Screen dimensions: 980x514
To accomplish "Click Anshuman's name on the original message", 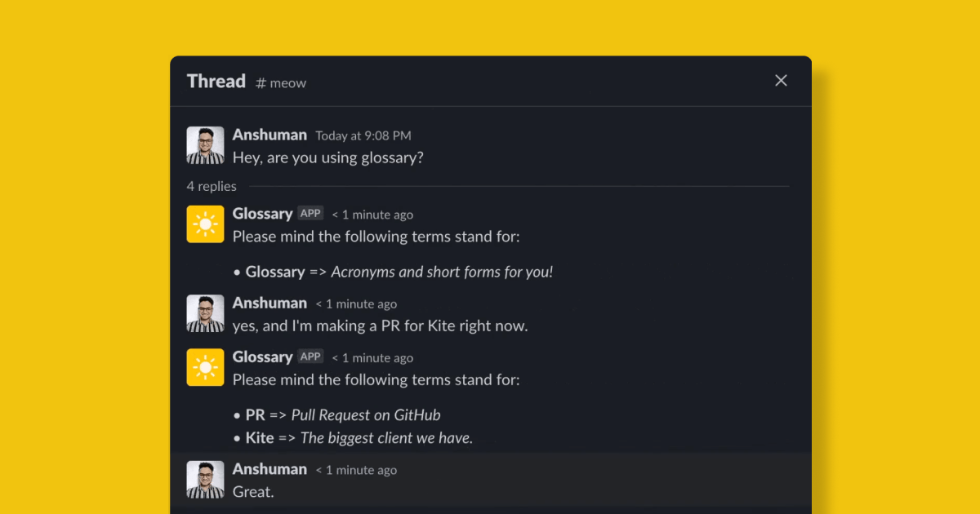I will (269, 135).
